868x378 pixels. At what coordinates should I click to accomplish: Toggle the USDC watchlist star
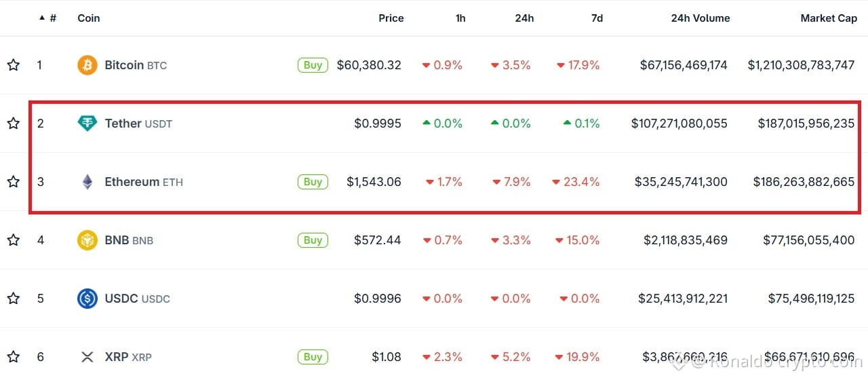(13, 299)
